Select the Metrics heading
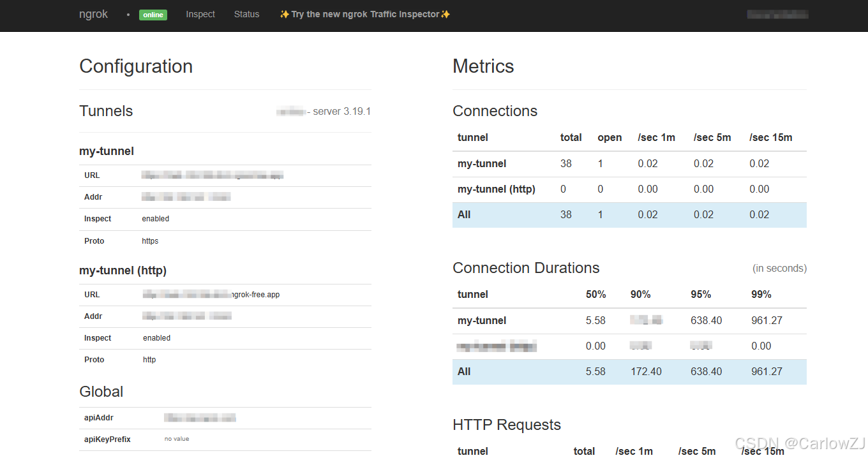 [x=483, y=66]
